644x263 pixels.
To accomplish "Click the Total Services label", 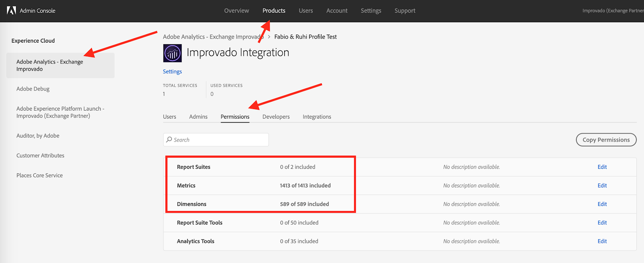I will click(x=180, y=86).
